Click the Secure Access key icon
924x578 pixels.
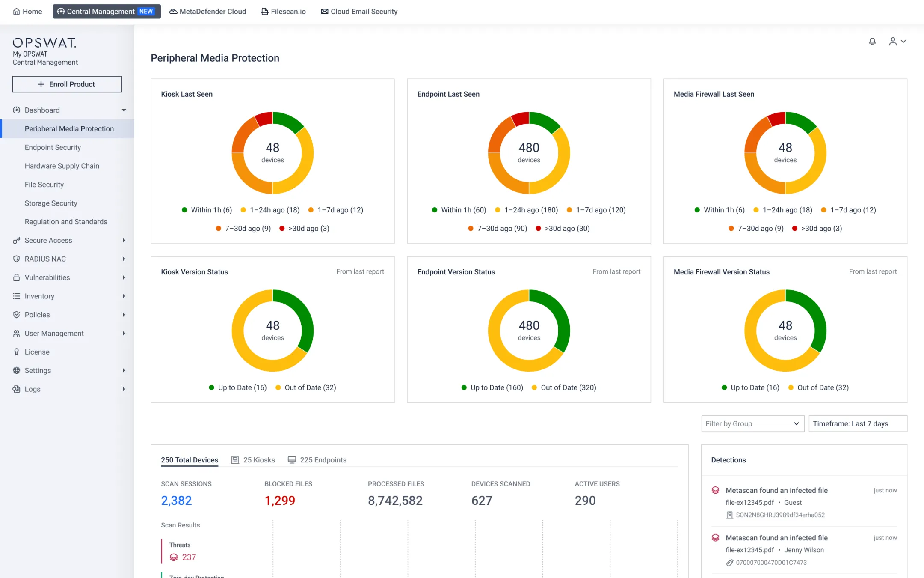click(16, 241)
